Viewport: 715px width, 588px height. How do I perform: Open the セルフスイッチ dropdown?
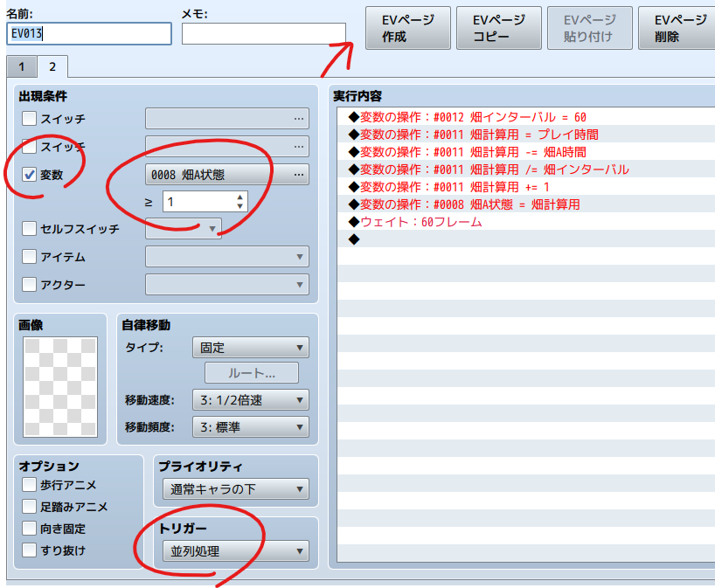click(184, 228)
